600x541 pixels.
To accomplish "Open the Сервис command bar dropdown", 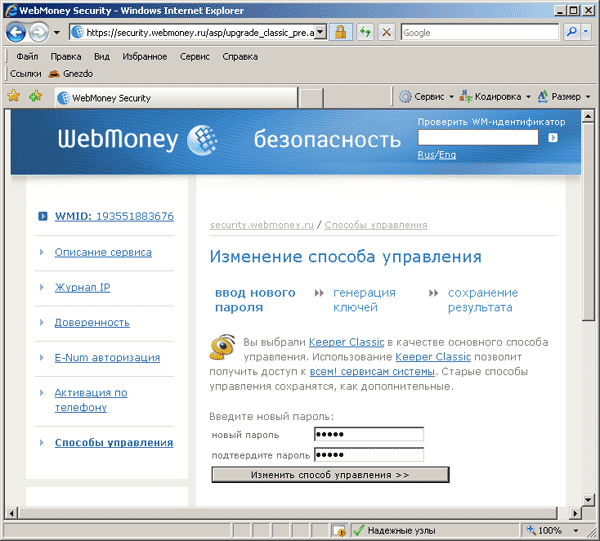I will (x=426, y=96).
